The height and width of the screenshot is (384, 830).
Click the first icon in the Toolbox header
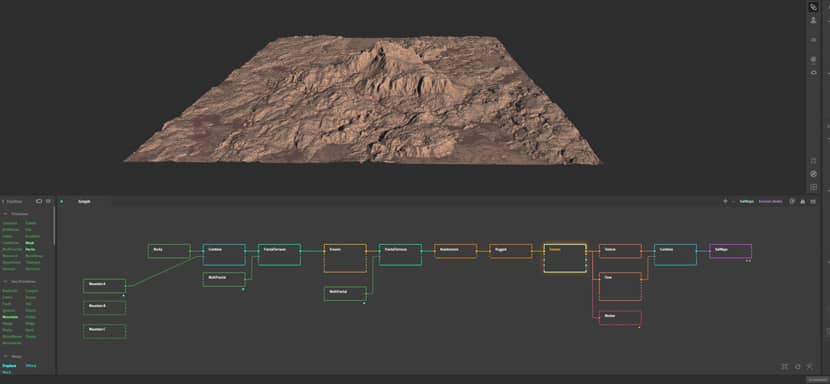point(39,201)
